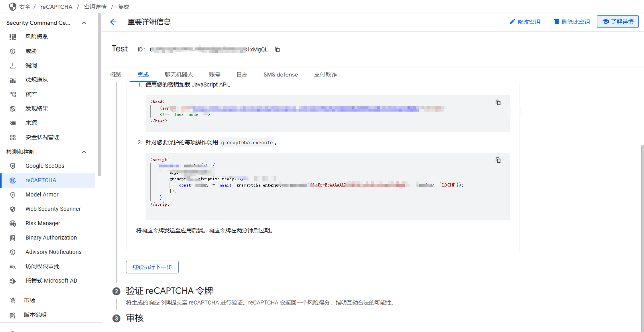Copy the key ID with copy icon
Screen dimensions: 644x332
coord(277,49)
